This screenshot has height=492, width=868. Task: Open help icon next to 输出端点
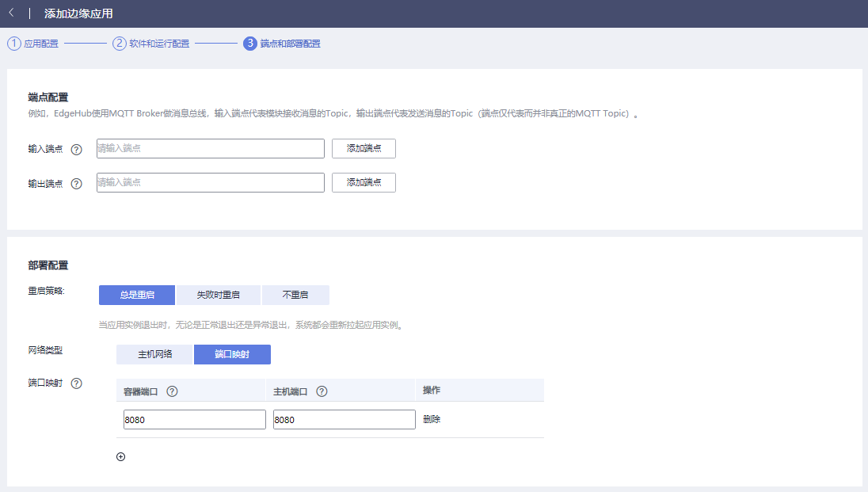point(76,184)
